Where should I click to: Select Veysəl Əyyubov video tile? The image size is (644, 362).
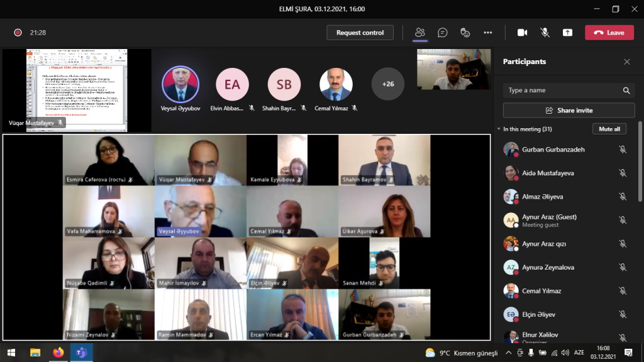pyautogui.click(x=201, y=211)
